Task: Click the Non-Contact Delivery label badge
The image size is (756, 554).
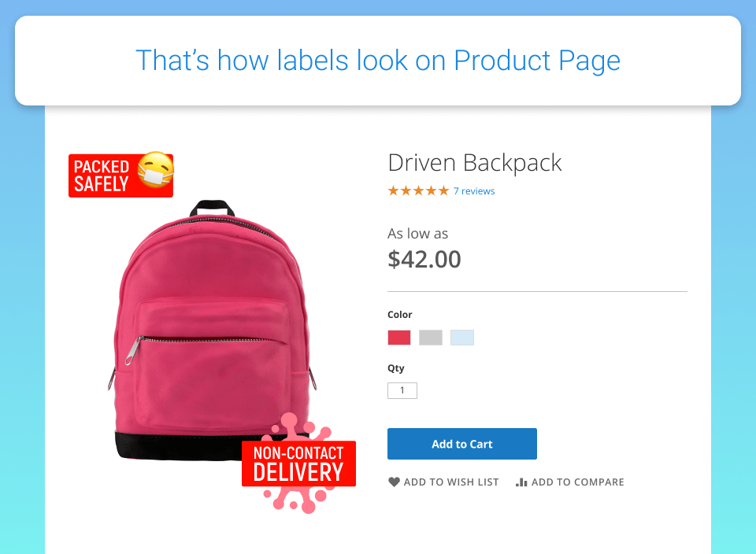Action: click(x=298, y=464)
